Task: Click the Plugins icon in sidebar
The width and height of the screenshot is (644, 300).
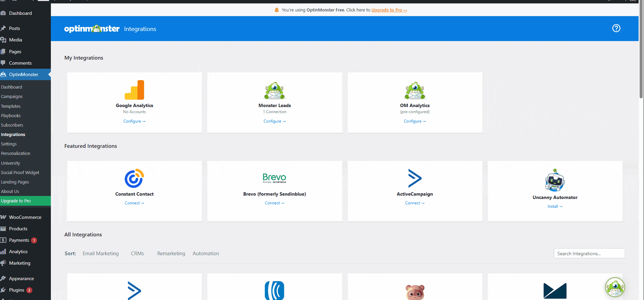Action: [x=3, y=290]
